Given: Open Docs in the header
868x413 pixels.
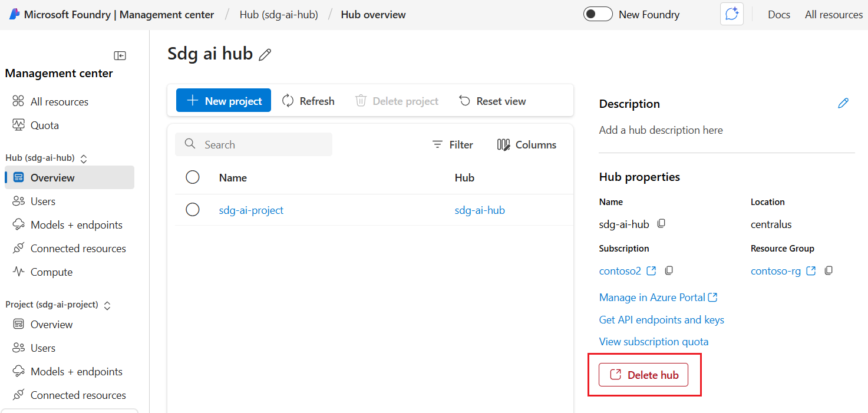Looking at the screenshot, I should point(779,15).
